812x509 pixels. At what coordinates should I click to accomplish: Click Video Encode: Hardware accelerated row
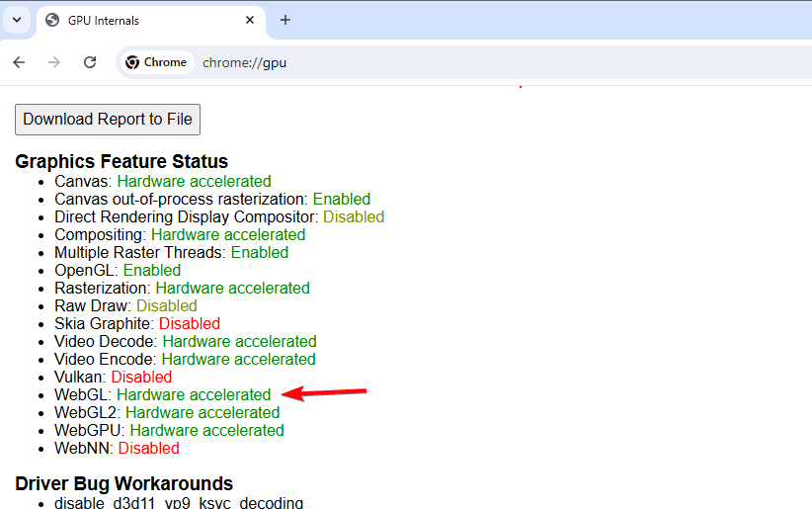[x=185, y=359]
